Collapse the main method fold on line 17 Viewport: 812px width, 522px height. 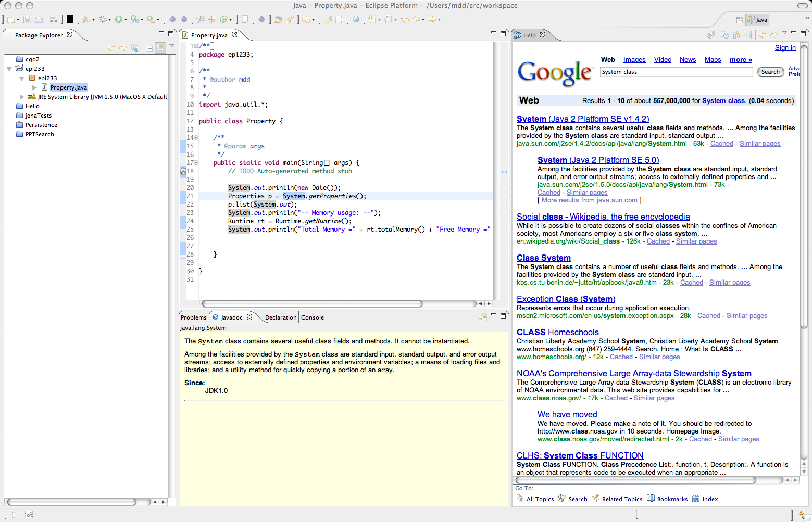(196, 162)
